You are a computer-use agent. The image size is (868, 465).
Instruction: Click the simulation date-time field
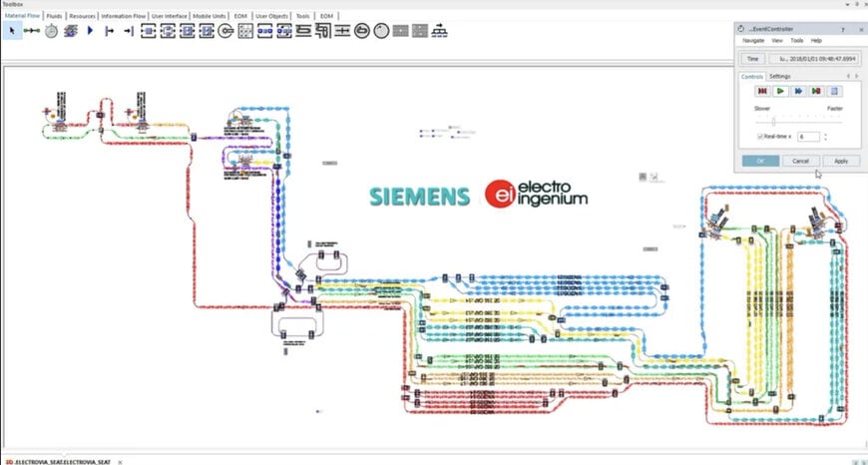click(x=815, y=58)
